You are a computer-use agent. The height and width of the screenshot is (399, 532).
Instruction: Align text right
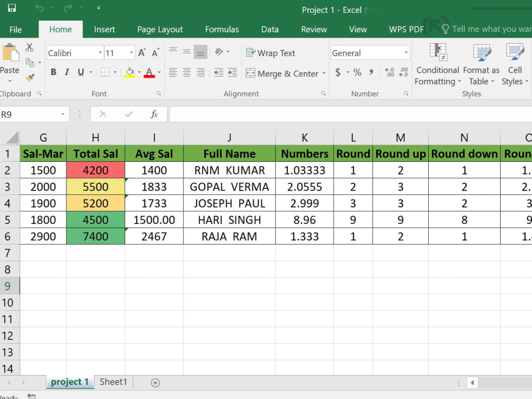pos(201,72)
